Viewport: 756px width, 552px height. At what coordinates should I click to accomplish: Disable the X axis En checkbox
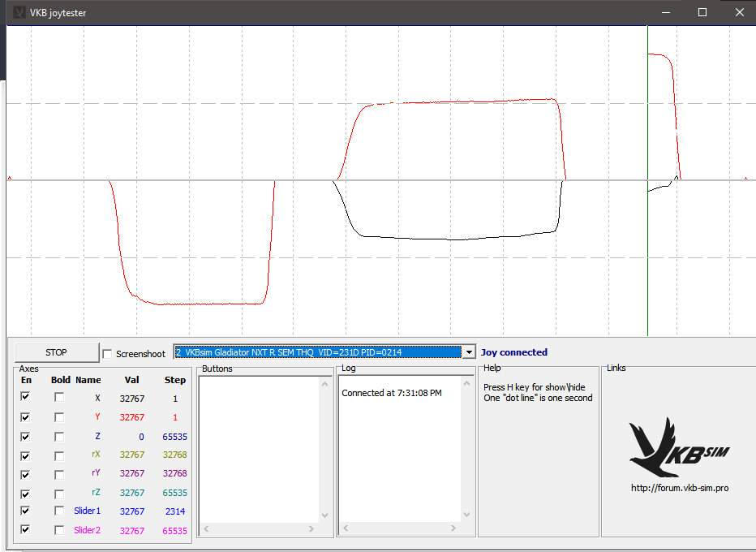tap(25, 397)
